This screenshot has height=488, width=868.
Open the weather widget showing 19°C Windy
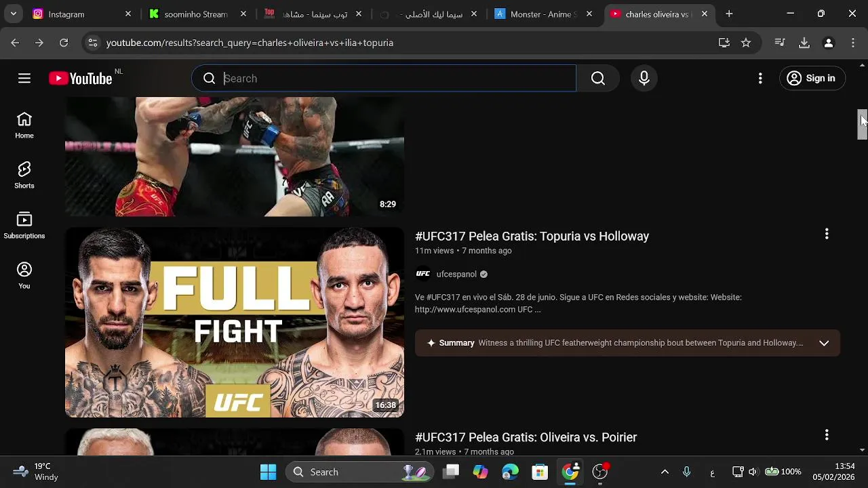35,472
